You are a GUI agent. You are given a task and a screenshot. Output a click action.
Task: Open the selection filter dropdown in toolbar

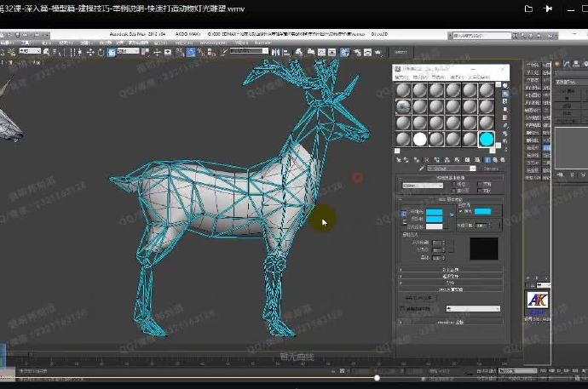click(x=30, y=50)
